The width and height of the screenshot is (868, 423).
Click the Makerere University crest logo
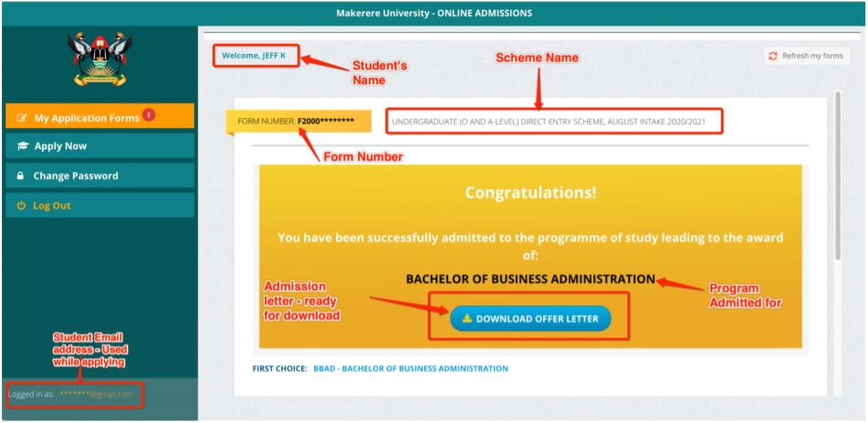(99, 60)
